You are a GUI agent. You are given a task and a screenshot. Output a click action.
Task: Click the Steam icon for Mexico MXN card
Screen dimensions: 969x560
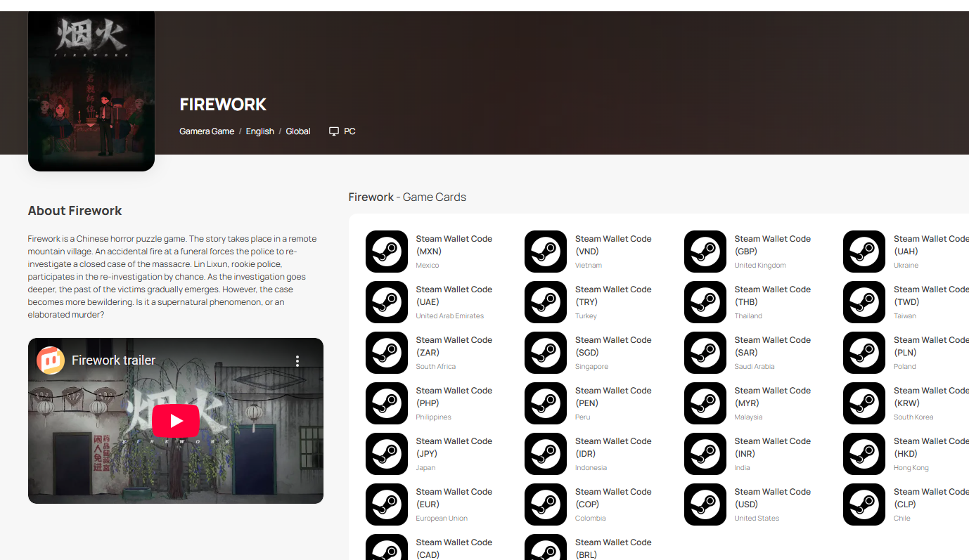pos(386,252)
